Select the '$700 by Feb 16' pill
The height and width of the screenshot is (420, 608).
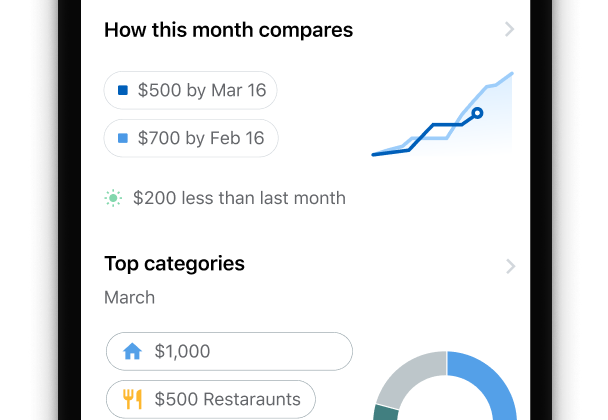pos(190,138)
